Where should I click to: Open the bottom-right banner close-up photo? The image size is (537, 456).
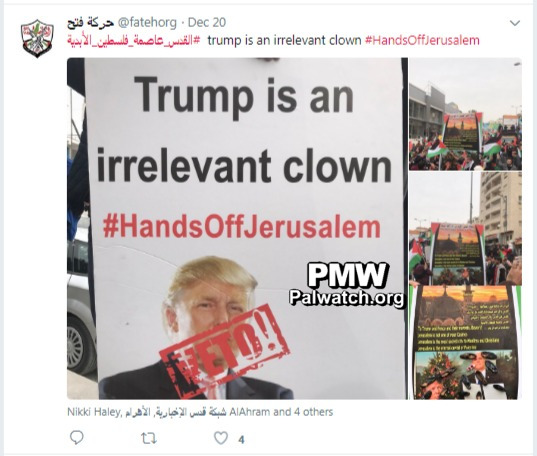(x=465, y=343)
